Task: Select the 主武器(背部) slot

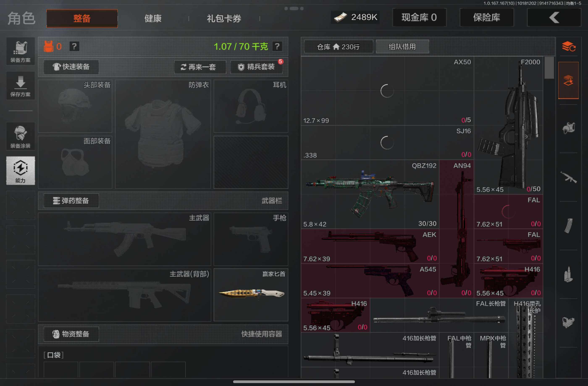Action: (x=125, y=295)
